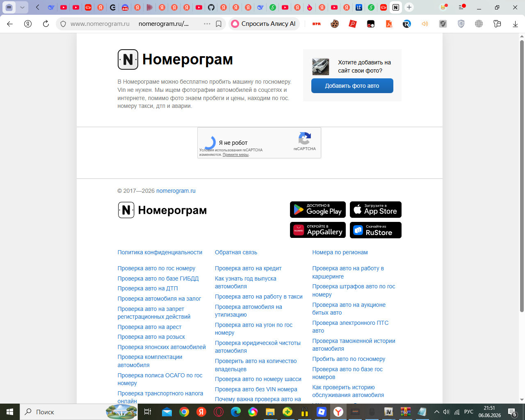525x420 pixels.
Task: Click the car photo thumbnail
Action: click(321, 66)
